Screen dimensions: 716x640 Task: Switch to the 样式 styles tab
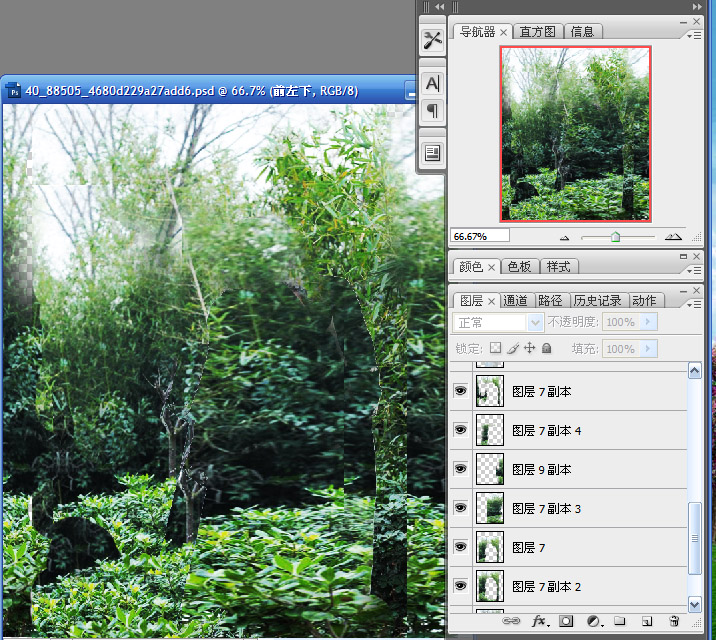558,267
